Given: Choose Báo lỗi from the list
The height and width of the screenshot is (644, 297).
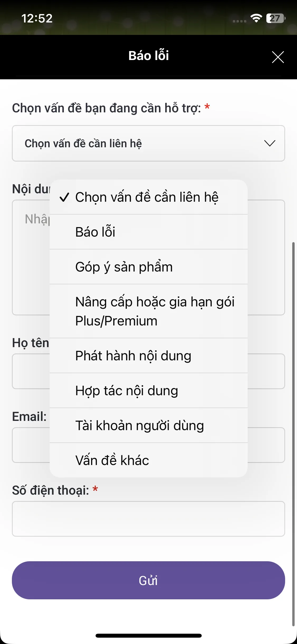Looking at the screenshot, I should click(x=95, y=232).
